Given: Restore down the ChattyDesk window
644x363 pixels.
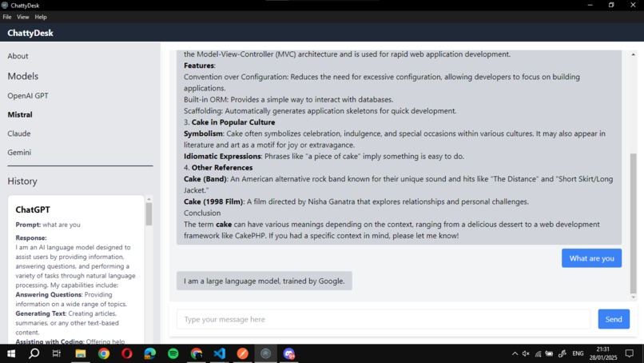Looking at the screenshot, I should (x=611, y=5).
